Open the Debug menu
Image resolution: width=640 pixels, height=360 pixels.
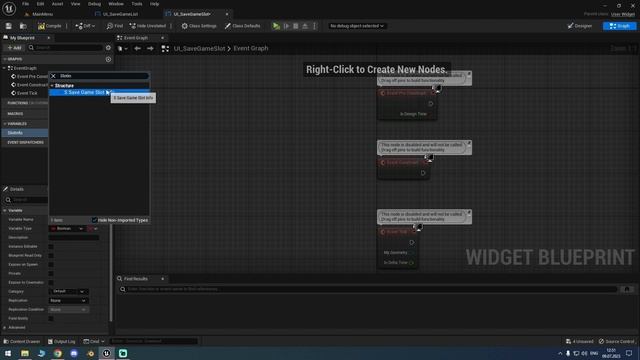[x=94, y=4]
